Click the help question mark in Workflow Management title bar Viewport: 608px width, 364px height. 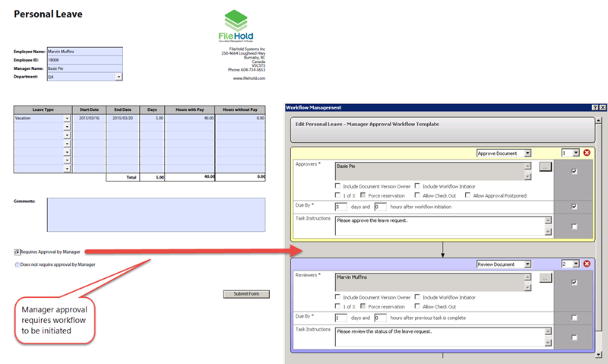(595, 107)
